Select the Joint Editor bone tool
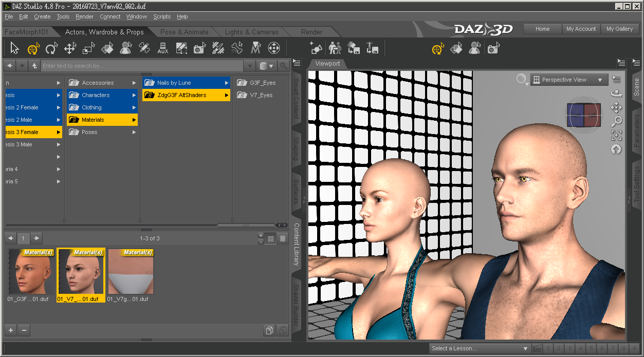The width and height of the screenshot is (644, 357). pyautogui.click(x=144, y=49)
